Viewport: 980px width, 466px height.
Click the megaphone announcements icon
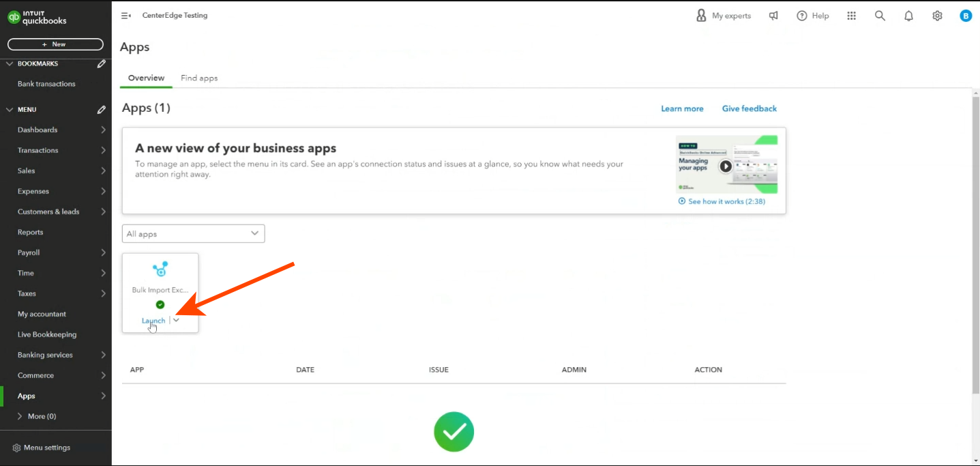[773, 16]
